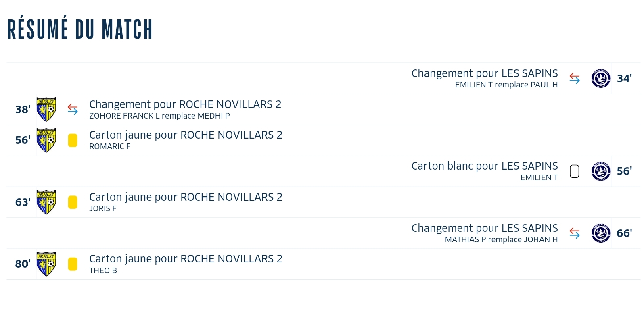Select "EMILIEN T remplace PAUL H" text
Screen dimensions: 644x314
(506, 85)
